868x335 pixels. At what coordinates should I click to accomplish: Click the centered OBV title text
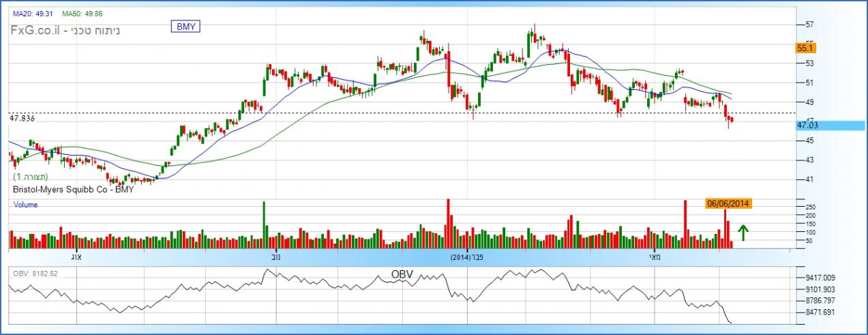(402, 274)
